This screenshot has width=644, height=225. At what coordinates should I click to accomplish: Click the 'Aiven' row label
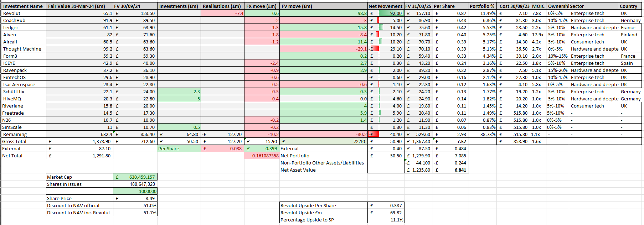tap(24, 35)
